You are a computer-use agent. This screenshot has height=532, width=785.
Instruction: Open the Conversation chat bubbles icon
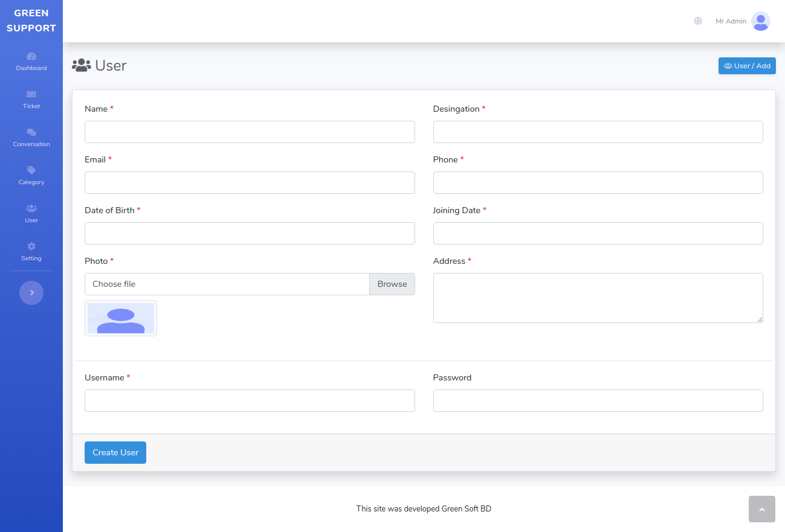coord(31,132)
